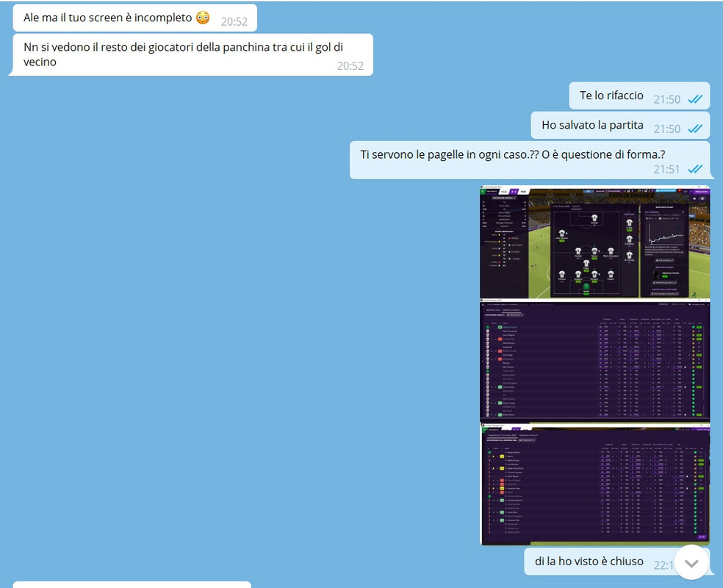Select the message starting "Nn si vedono il resto"
Viewport: 723px width, 588px height.
[x=193, y=55]
